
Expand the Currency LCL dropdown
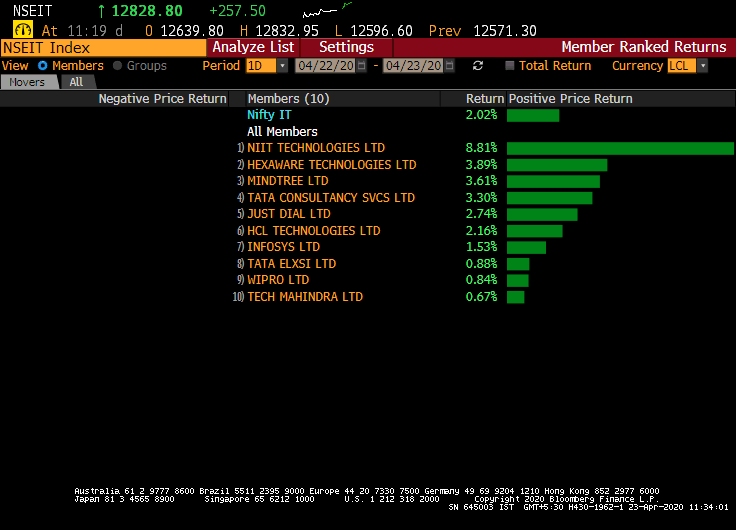[702, 66]
